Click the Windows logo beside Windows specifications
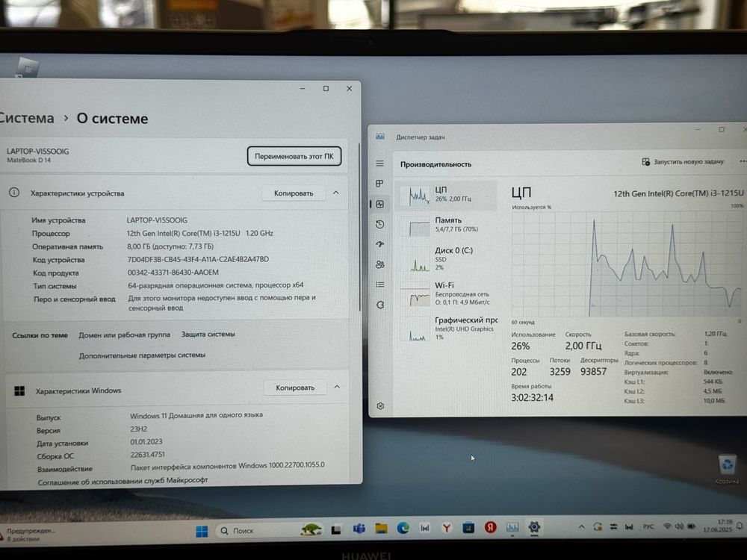 pyautogui.click(x=19, y=391)
